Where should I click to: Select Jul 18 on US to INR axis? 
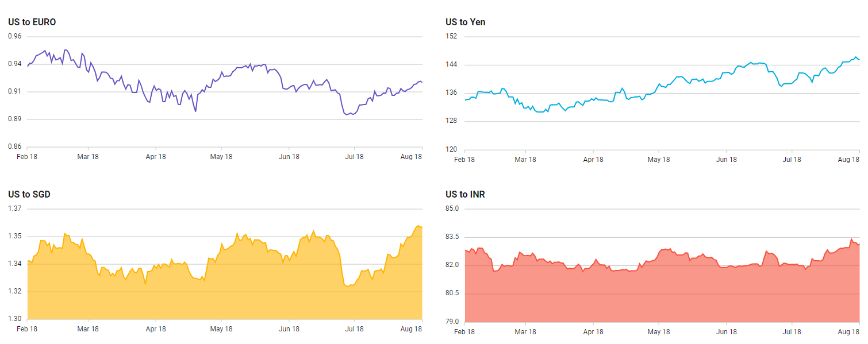pyautogui.click(x=792, y=332)
